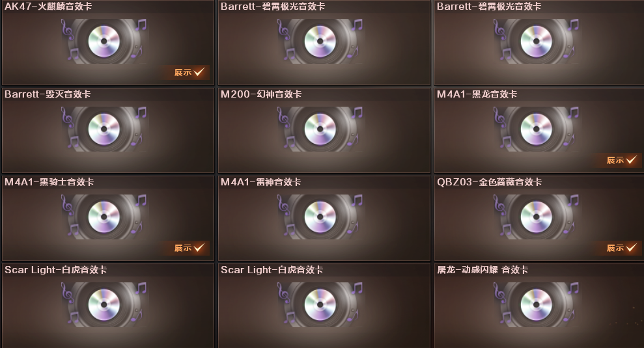Click the QBZ03-金色蔷薇音效卡 title
Screen dimensions: 644x348
tap(490, 182)
